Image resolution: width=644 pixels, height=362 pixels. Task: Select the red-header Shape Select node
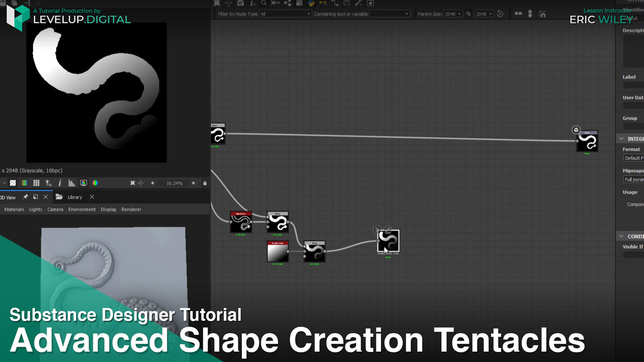[241, 222]
